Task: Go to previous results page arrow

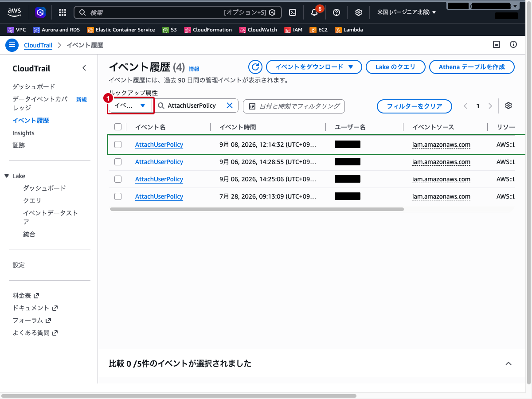Action: pyautogui.click(x=465, y=106)
